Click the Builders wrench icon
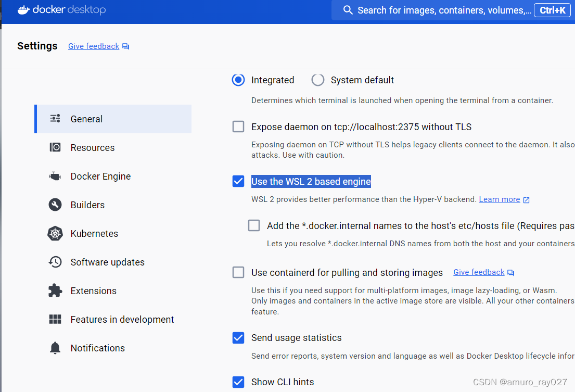The width and height of the screenshot is (575, 392). point(55,205)
